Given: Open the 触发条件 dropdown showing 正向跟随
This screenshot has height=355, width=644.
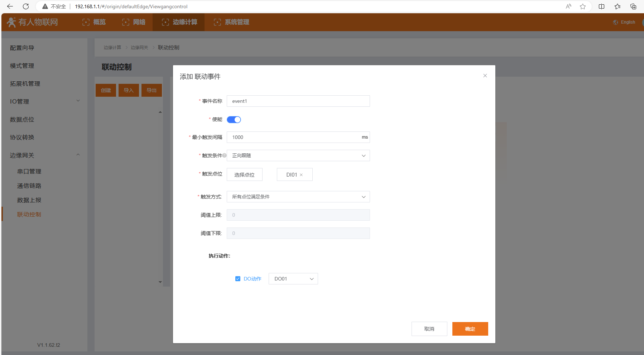Looking at the screenshot, I should 298,155.
